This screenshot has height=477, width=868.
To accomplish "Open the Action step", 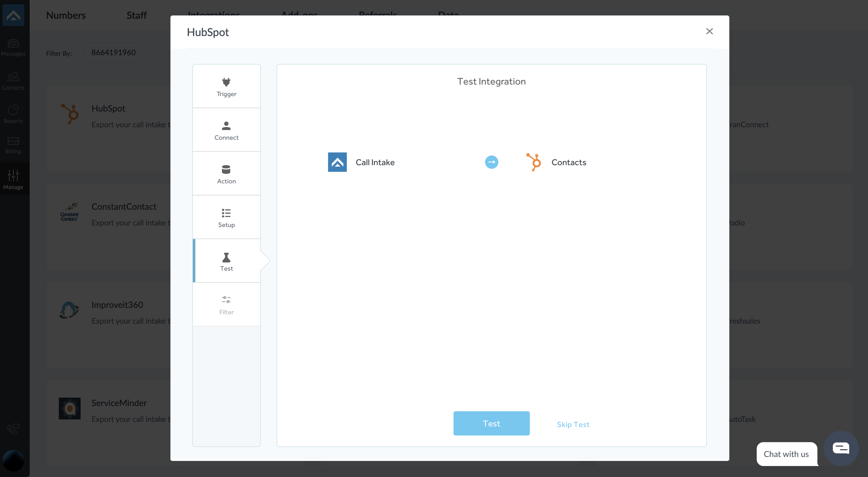I will click(226, 173).
